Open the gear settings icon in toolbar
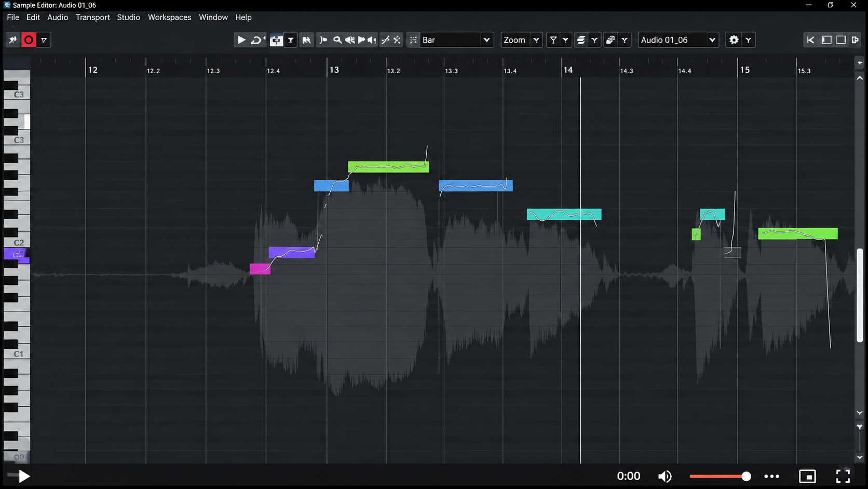Screen dimensions: 868x489 pos(734,40)
